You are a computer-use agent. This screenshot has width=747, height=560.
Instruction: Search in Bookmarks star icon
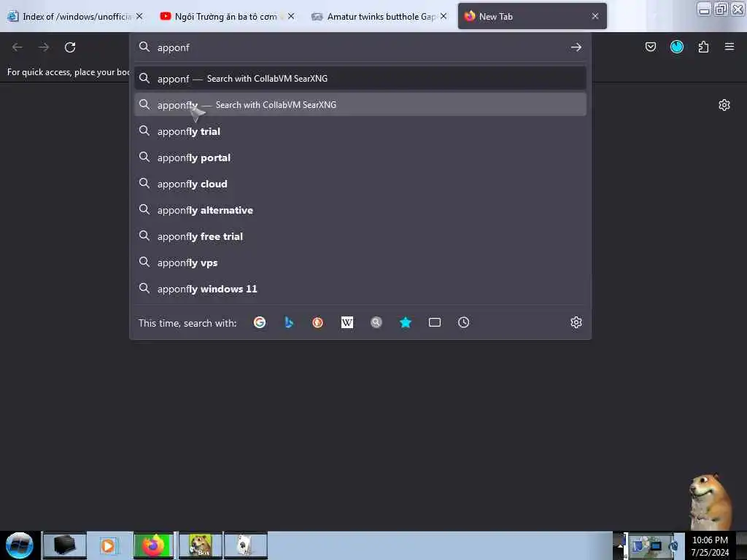pyautogui.click(x=406, y=322)
